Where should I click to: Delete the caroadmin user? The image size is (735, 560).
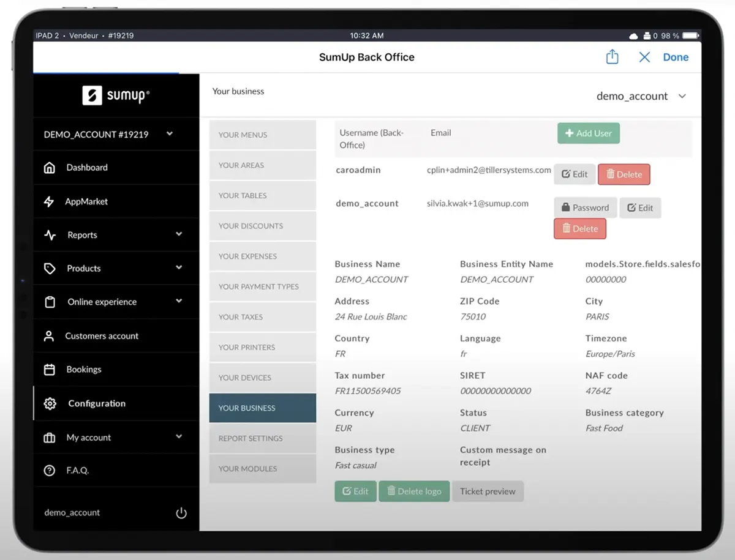[624, 174]
